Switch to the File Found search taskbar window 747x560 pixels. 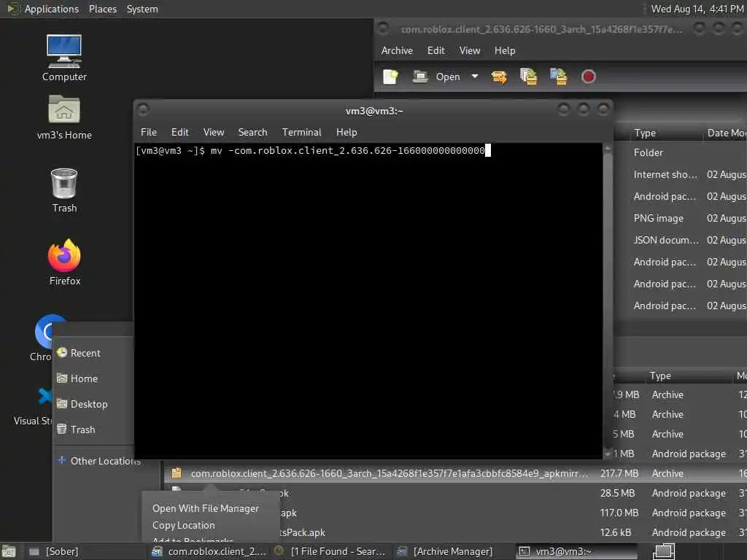(x=330, y=551)
